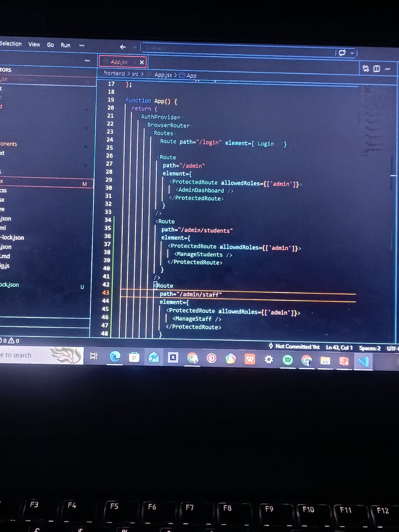
Task: Expand the menu bar overflow ellipsis
Action: (x=82, y=45)
